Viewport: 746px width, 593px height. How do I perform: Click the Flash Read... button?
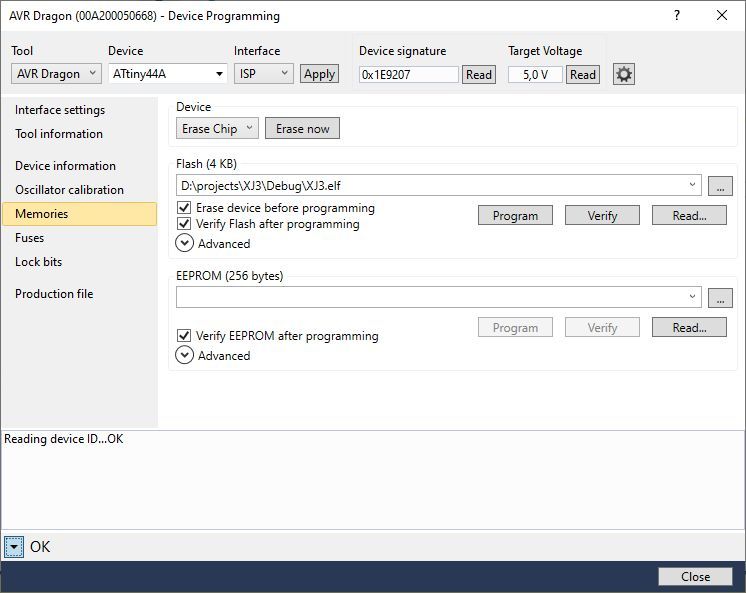click(689, 216)
